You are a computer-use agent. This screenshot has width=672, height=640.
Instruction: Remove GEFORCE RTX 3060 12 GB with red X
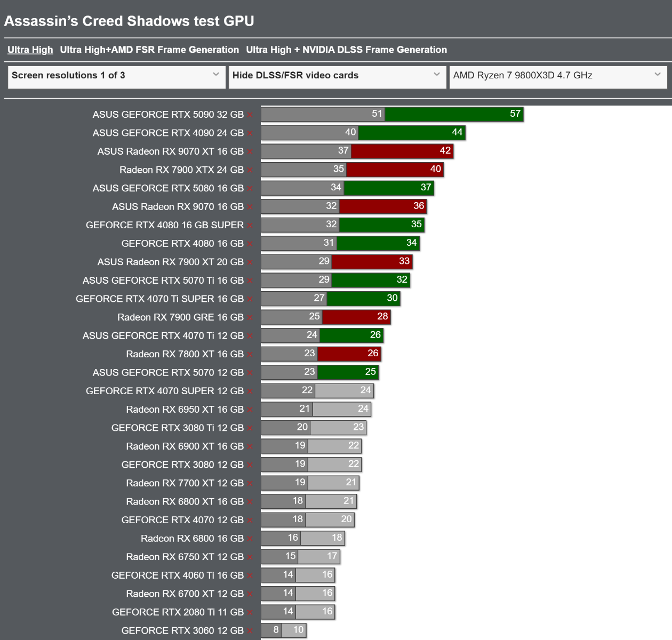coord(250,631)
